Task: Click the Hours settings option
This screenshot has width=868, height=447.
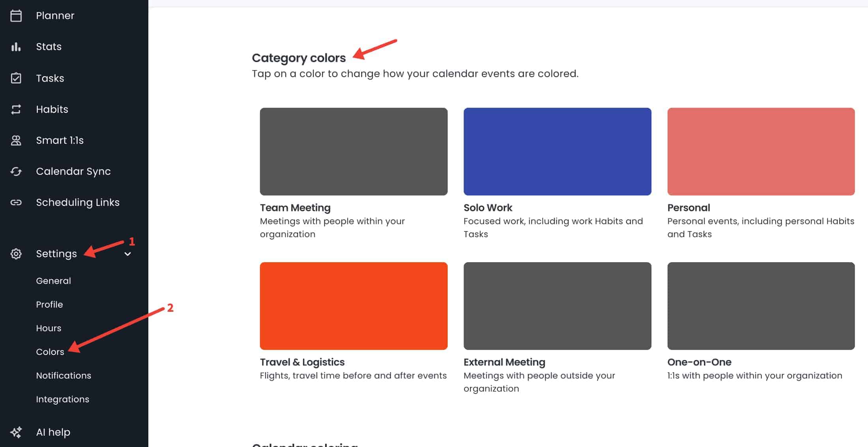Action: click(x=49, y=327)
